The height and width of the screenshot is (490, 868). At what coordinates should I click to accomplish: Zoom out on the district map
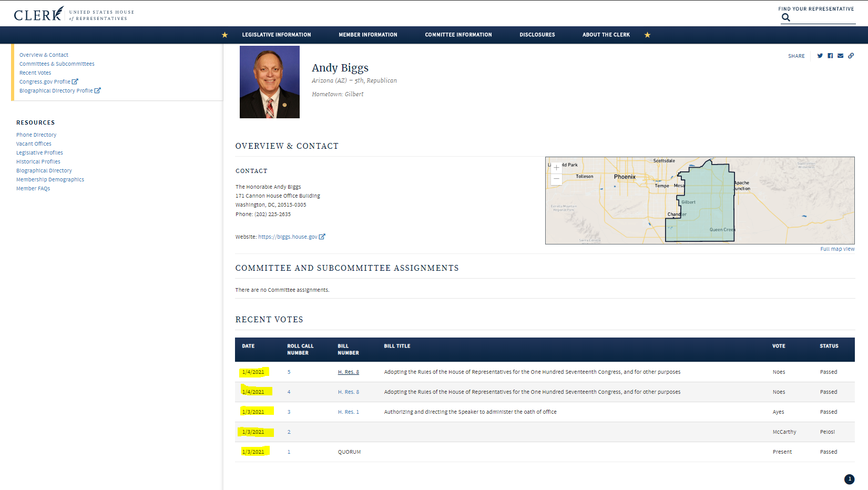tap(556, 179)
